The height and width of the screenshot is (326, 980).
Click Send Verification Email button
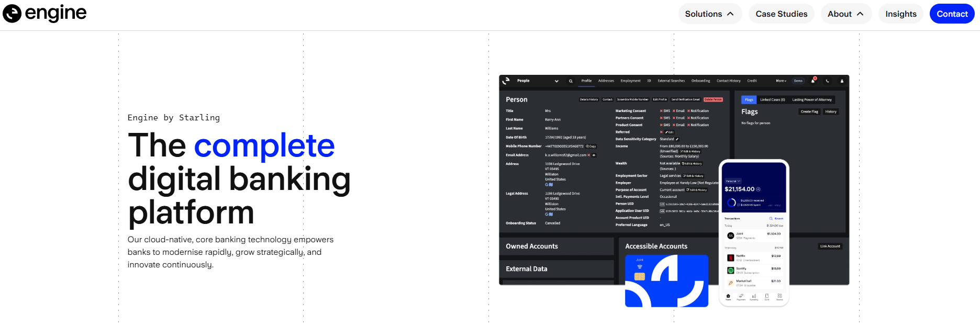(685, 99)
